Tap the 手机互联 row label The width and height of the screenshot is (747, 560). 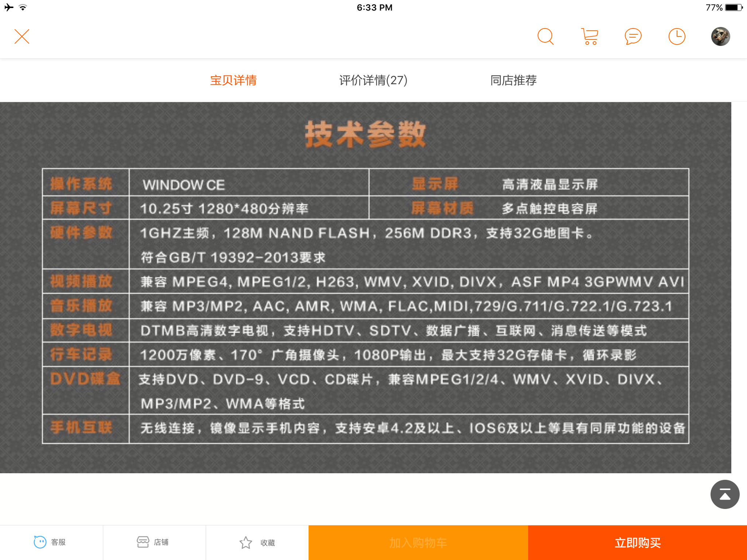[x=81, y=427]
